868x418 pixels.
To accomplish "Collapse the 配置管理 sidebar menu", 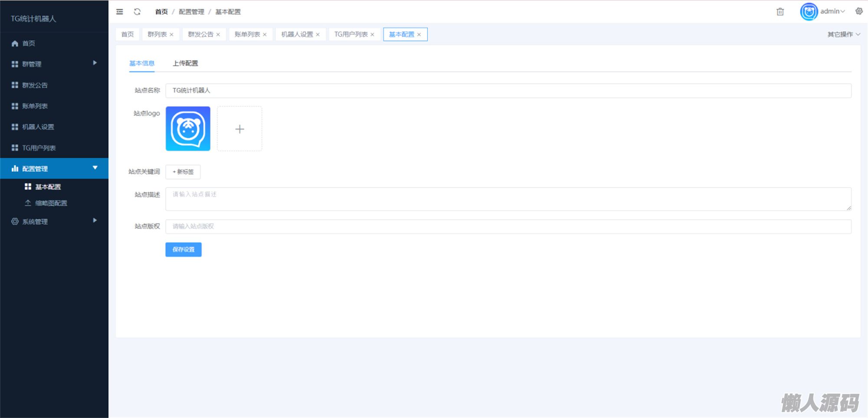I will tap(54, 168).
